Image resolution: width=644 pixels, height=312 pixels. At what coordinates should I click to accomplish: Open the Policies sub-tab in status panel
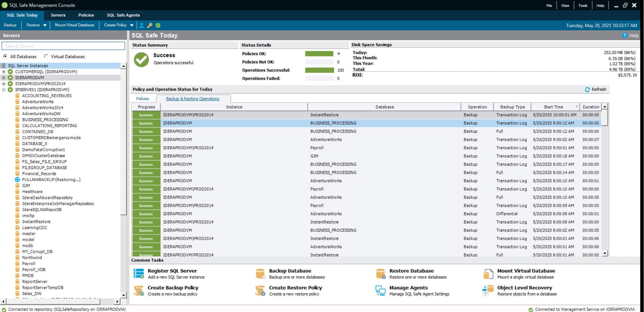click(x=142, y=99)
